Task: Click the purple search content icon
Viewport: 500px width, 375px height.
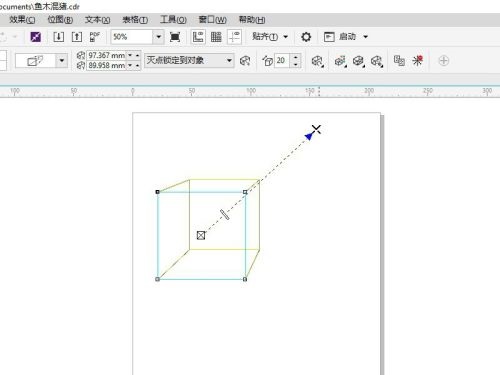Action: pyautogui.click(x=36, y=36)
